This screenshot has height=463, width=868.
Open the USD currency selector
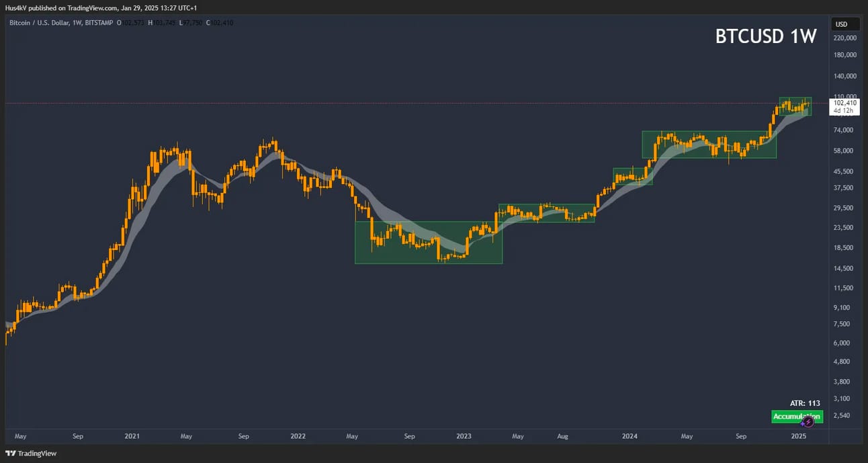tap(841, 24)
